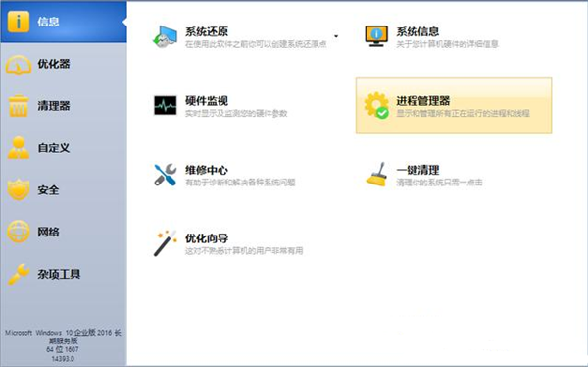Launch 硬件监视 title link
Viewport: 588px width, 367px height.
[x=207, y=101]
